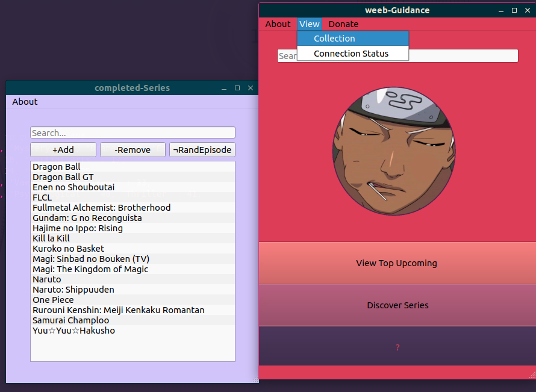This screenshot has width=536, height=392.
Task: Select Fullmetal Alchemist: Brotherhood in list
Action: [x=101, y=208]
